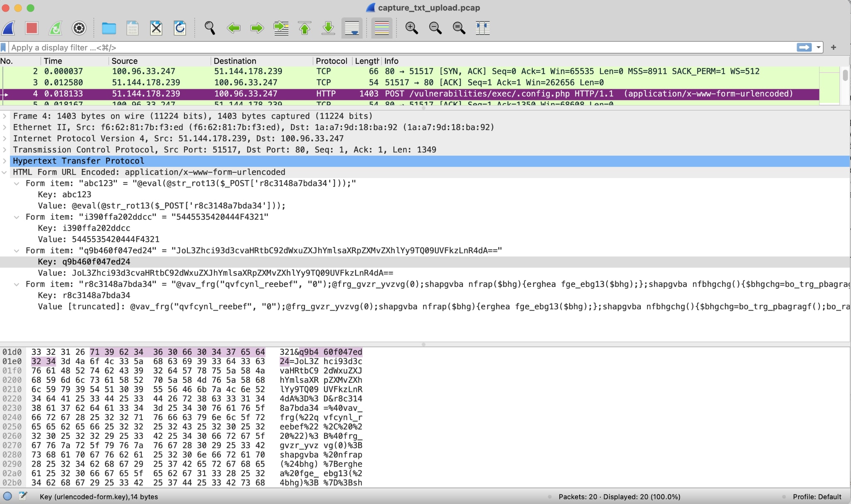Sort by Source column header
The height and width of the screenshot is (504, 851).
pyautogui.click(x=160, y=61)
